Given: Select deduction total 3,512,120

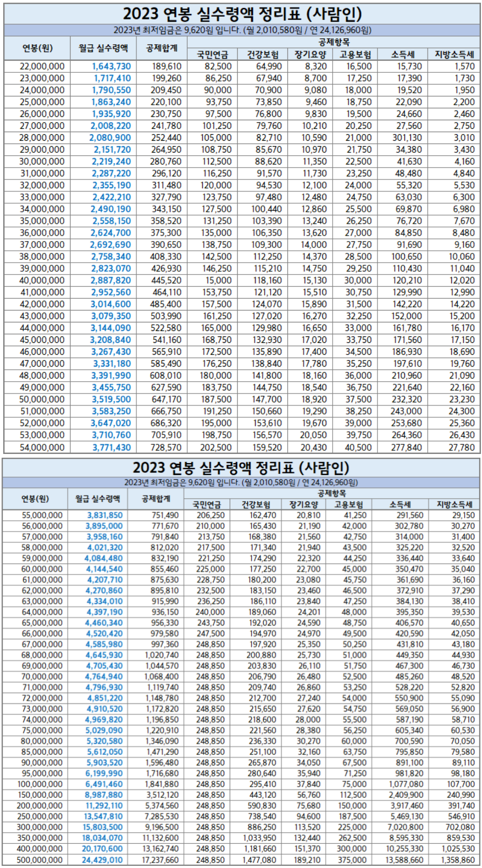Looking at the screenshot, I should [x=162, y=795].
